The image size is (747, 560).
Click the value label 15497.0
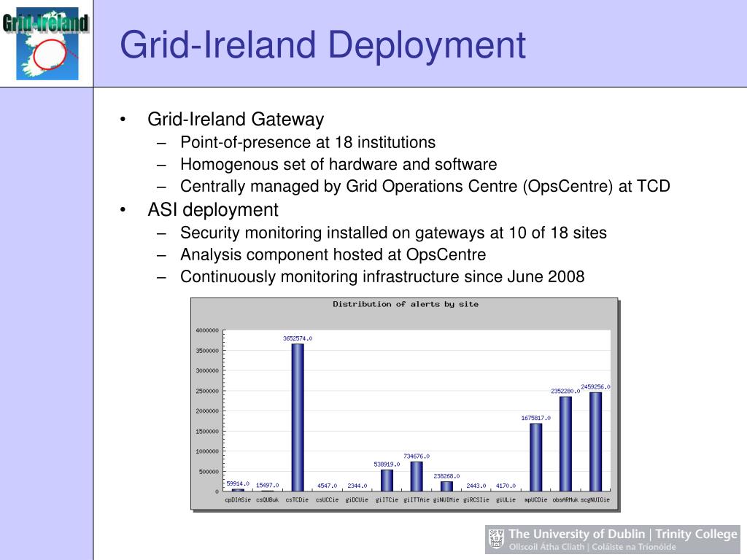tap(267, 486)
